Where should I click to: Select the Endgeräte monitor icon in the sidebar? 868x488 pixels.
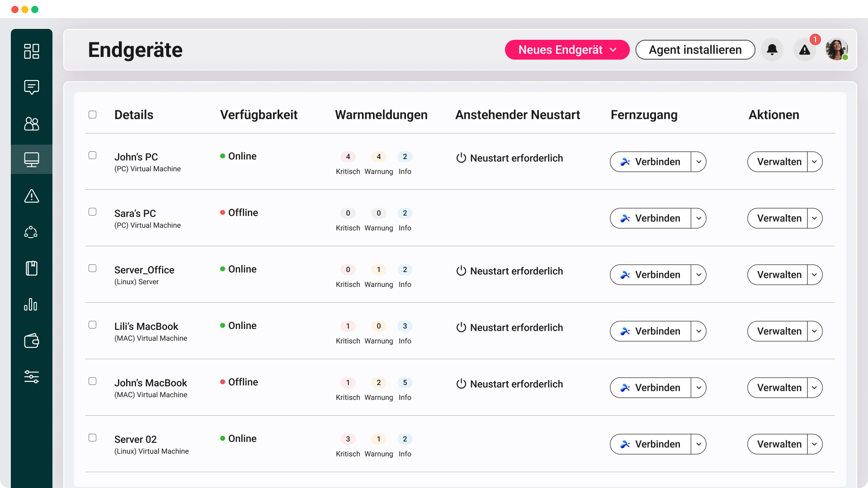click(31, 159)
